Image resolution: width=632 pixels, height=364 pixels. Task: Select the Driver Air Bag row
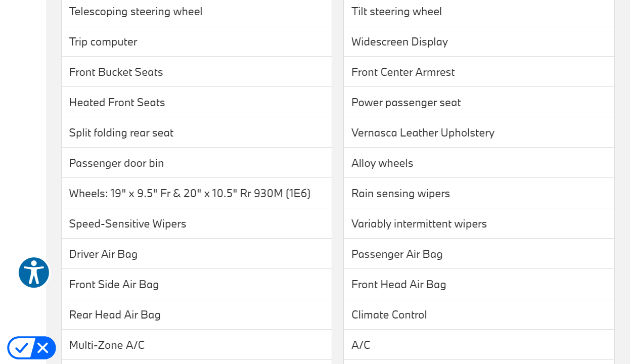pyautogui.click(x=103, y=254)
